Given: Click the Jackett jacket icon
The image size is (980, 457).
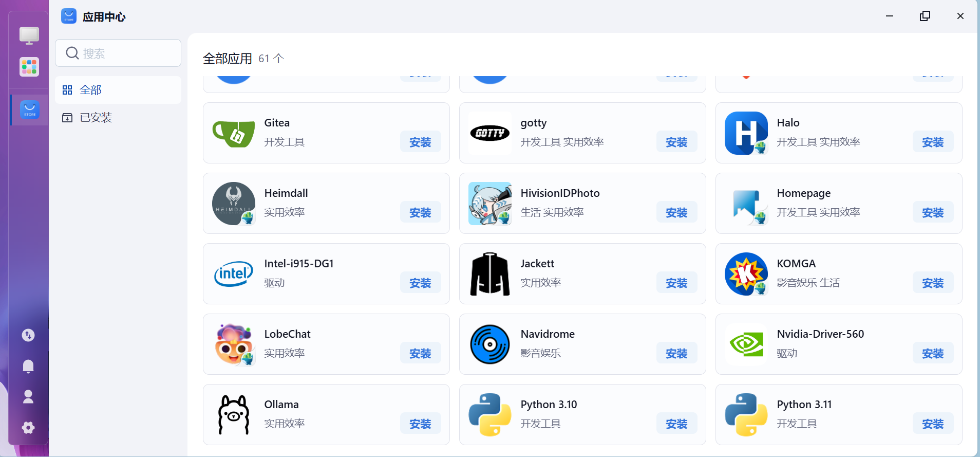Looking at the screenshot, I should [490, 274].
